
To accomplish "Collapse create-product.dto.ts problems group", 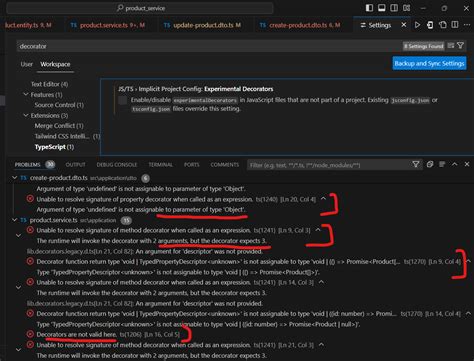I will coord(15,178).
